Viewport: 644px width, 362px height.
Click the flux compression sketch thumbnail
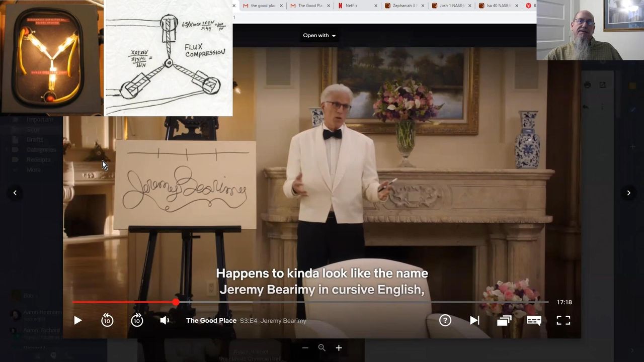coord(169,58)
